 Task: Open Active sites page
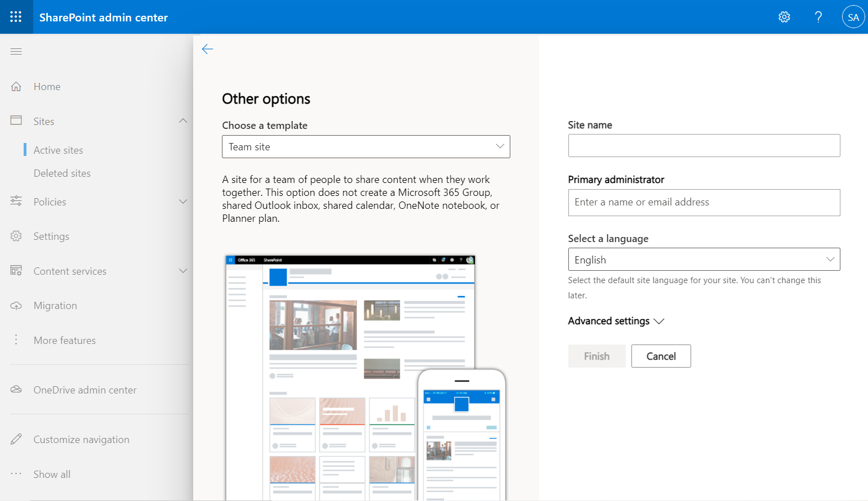tap(58, 150)
